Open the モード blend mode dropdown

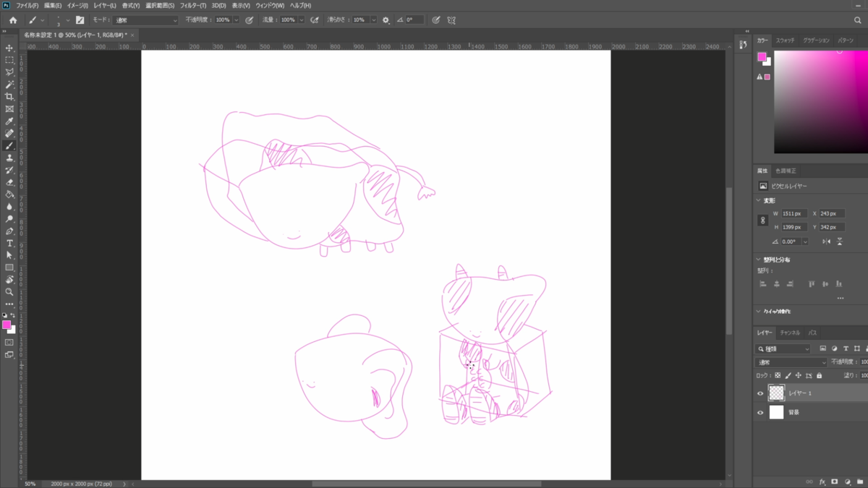pyautogui.click(x=145, y=20)
